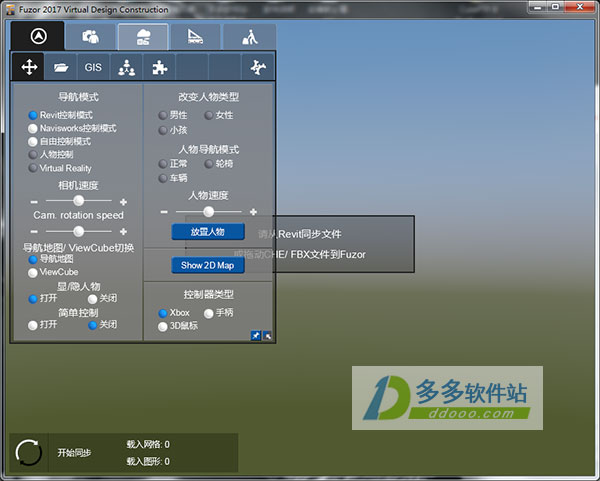
Task: Open the folder file sub-tab
Action: [61, 67]
